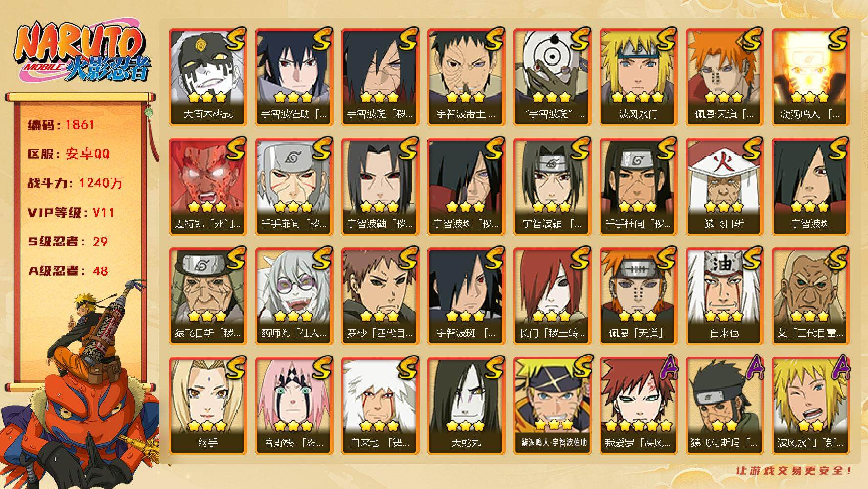Open the 春野樱 pink-haired card
This screenshot has width=868, height=489.
pos(294,405)
